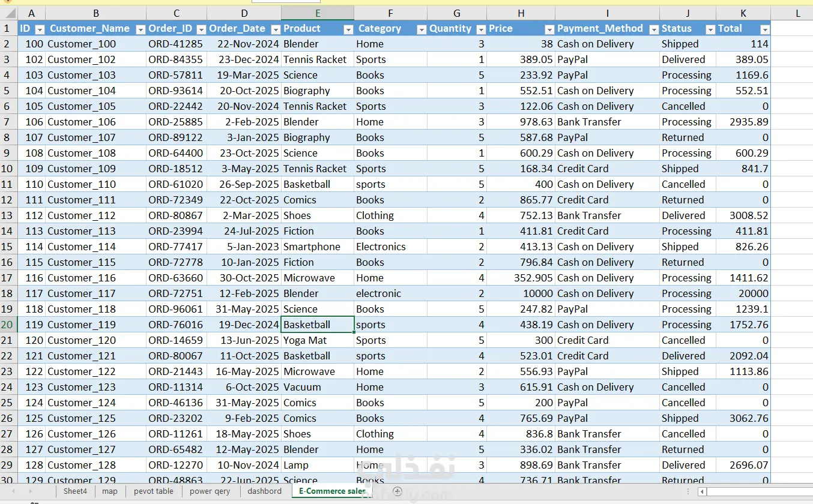Select the Yoga Mat cell

(318, 340)
